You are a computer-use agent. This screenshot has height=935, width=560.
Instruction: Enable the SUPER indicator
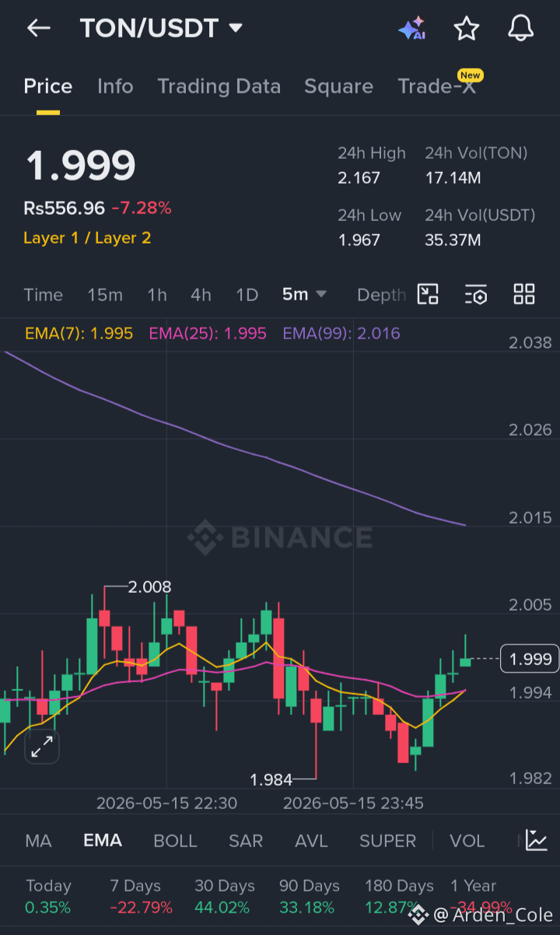pyautogui.click(x=387, y=841)
